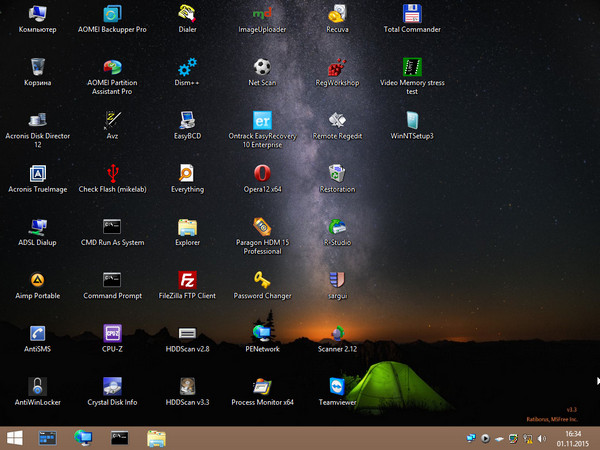
Task: Open the Total Commander desktop icon
Action: 411,14
